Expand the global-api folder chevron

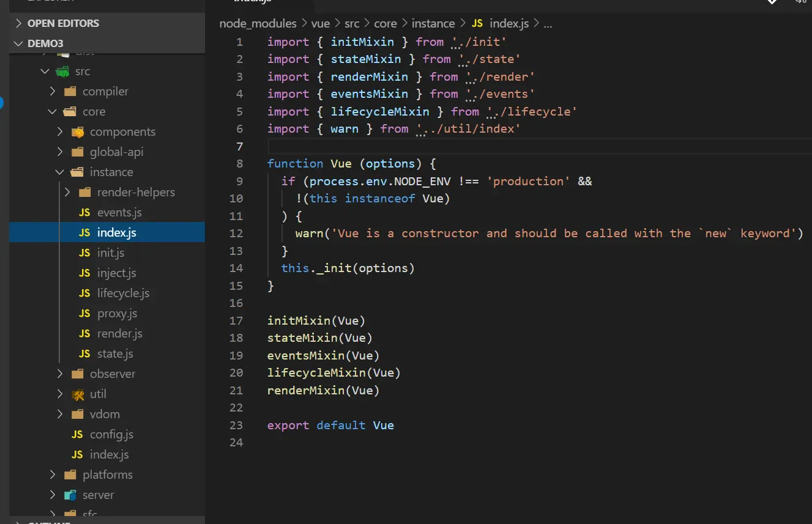[x=60, y=152]
